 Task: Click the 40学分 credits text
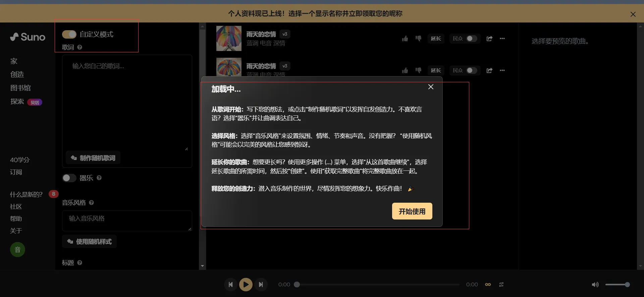20,160
